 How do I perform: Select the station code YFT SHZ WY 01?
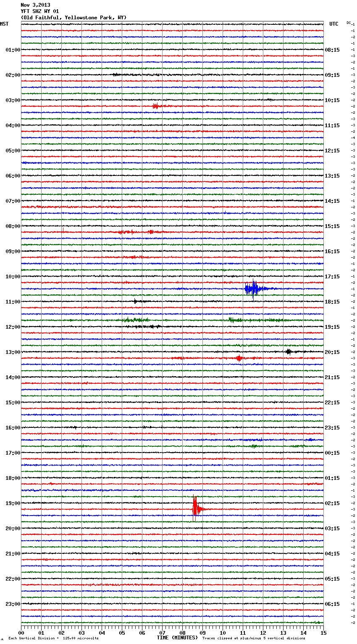pos(40,11)
